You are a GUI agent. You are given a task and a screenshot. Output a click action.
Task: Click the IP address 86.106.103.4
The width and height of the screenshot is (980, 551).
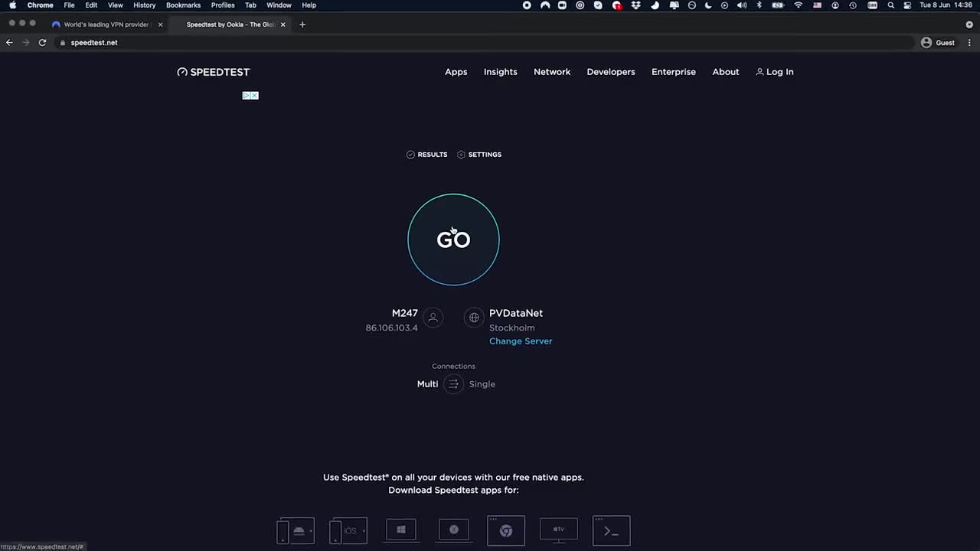click(x=391, y=328)
